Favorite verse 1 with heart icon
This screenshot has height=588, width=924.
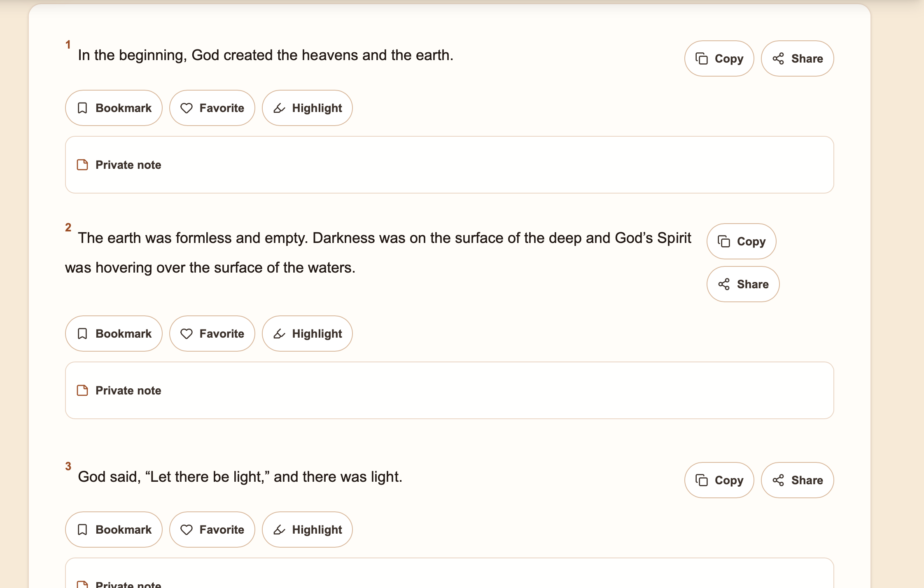[212, 108]
